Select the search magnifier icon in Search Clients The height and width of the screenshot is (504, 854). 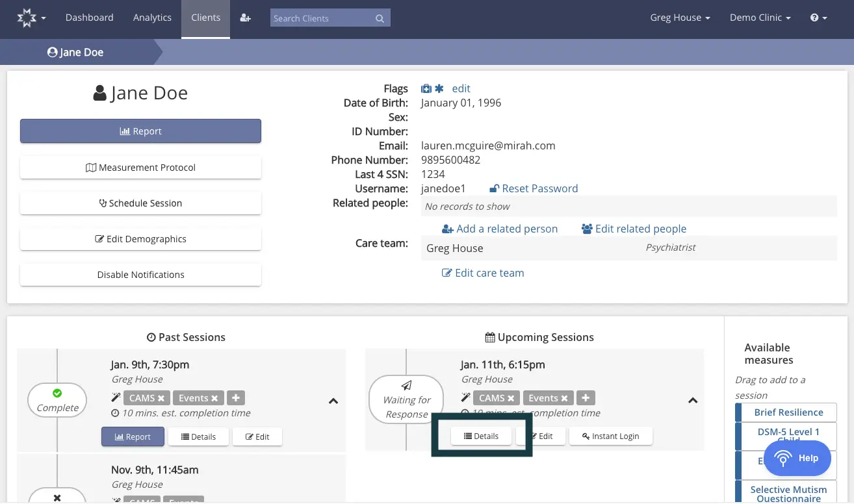click(x=380, y=18)
